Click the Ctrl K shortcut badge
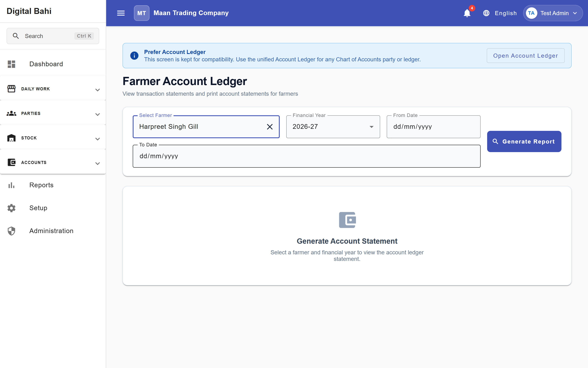 click(x=84, y=36)
